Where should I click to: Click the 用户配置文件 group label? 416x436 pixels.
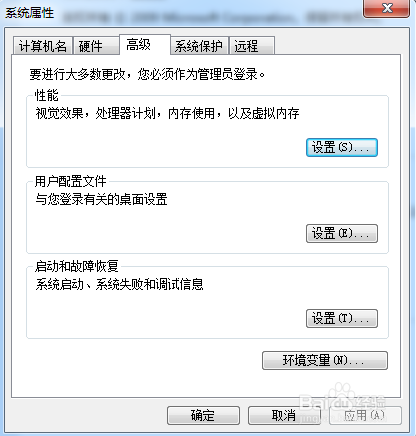(x=71, y=181)
